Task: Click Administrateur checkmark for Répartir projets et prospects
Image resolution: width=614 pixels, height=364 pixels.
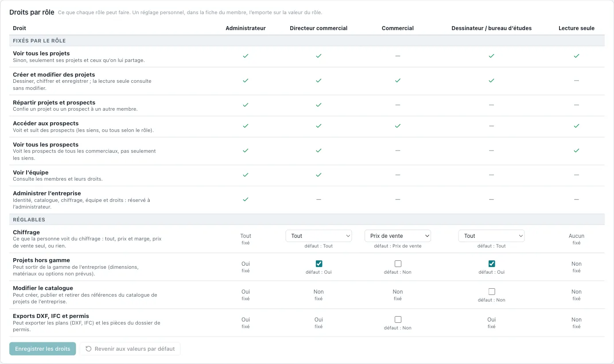Action: [245, 105]
